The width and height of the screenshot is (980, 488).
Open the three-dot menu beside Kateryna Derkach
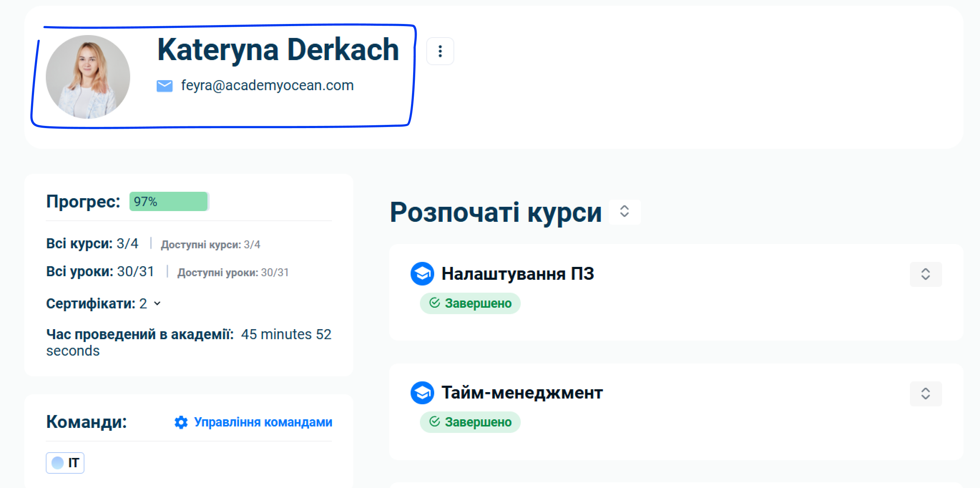pyautogui.click(x=440, y=51)
